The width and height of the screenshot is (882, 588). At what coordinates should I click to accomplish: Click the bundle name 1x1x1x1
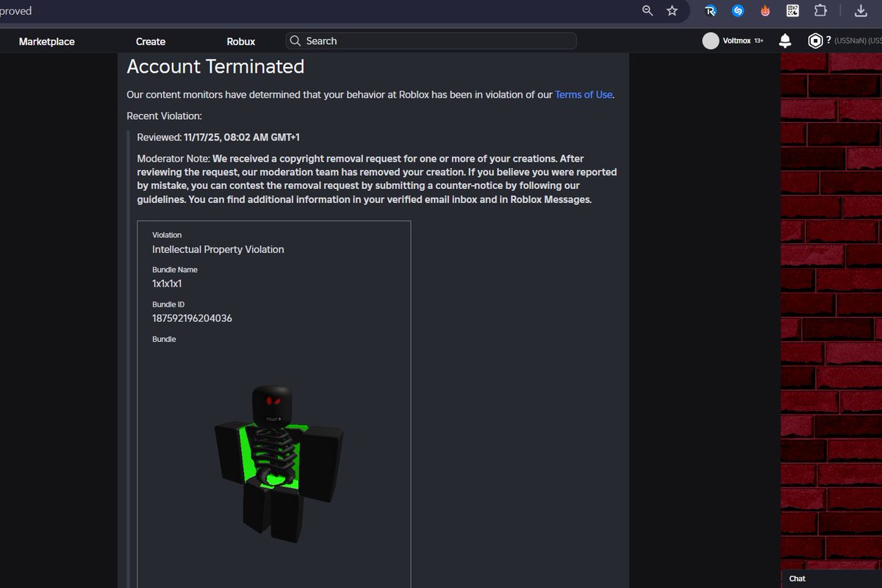tap(167, 284)
